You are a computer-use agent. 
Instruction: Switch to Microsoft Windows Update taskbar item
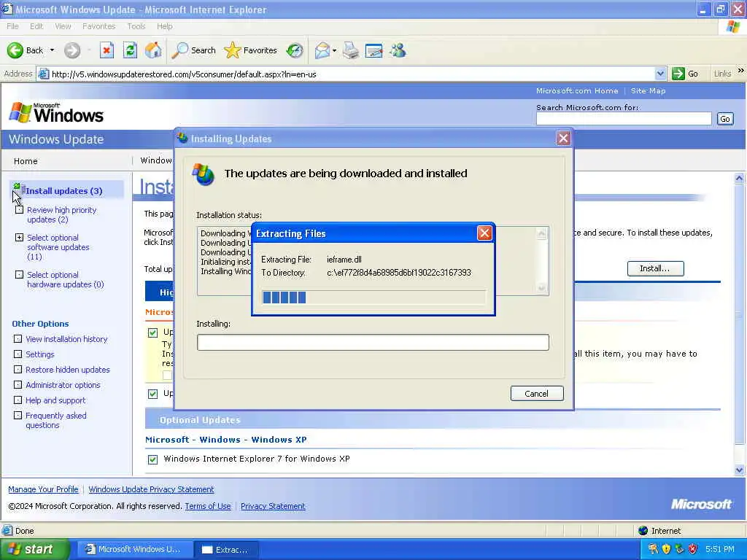(133, 549)
